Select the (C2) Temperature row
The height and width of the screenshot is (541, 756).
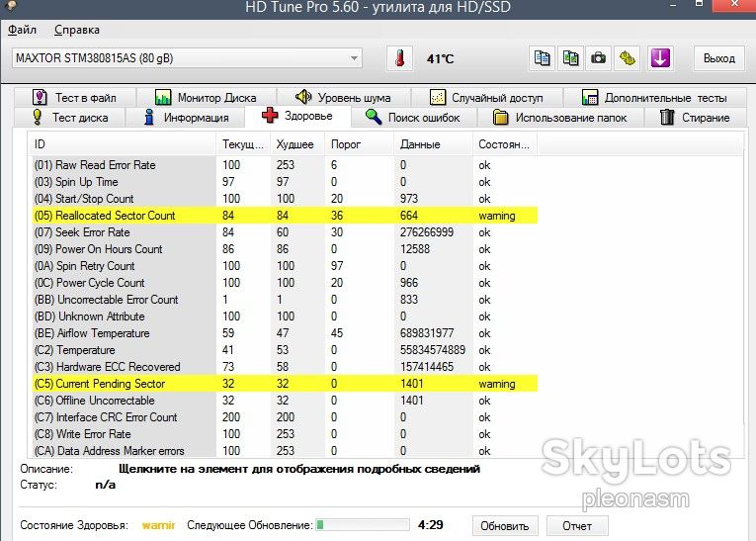pyautogui.click(x=283, y=350)
